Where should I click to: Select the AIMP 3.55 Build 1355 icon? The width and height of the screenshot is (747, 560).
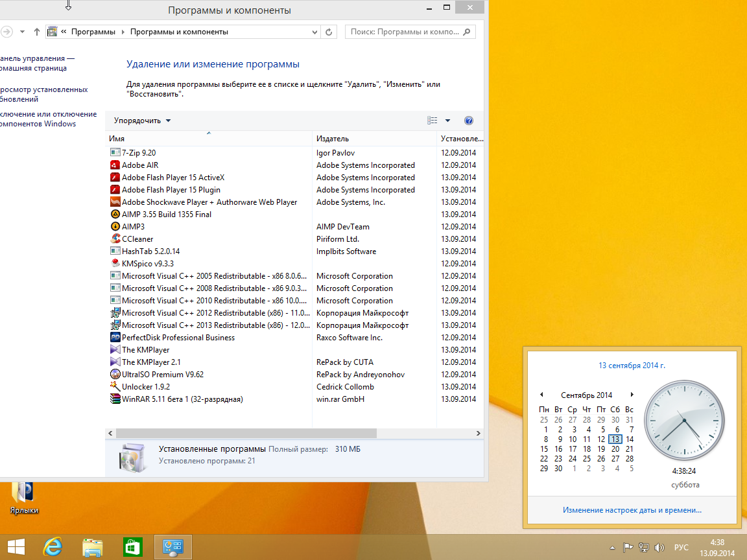pos(115,215)
